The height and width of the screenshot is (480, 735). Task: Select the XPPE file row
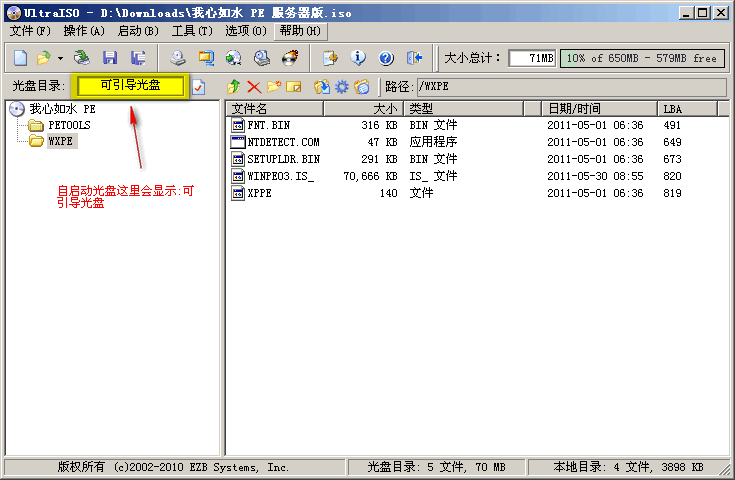477,193
